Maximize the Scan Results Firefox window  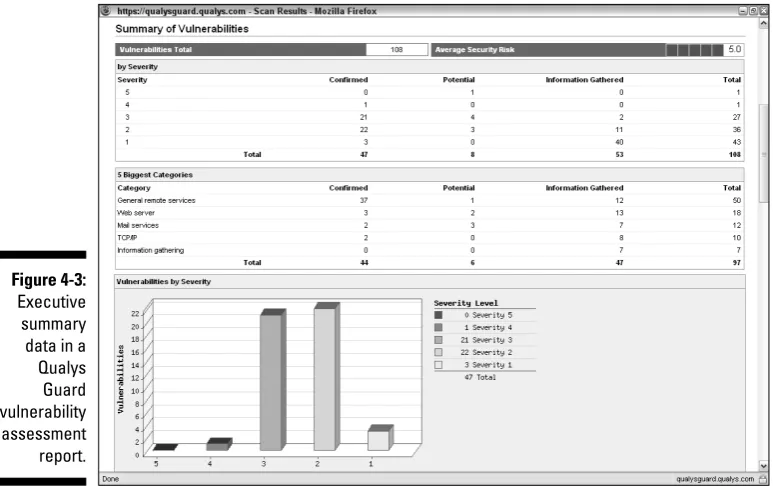pos(753,11)
